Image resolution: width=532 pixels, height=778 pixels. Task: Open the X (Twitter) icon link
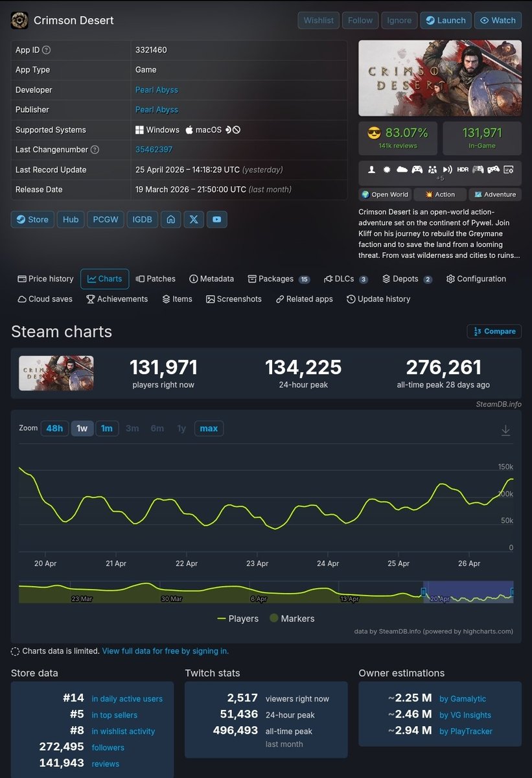[194, 219]
